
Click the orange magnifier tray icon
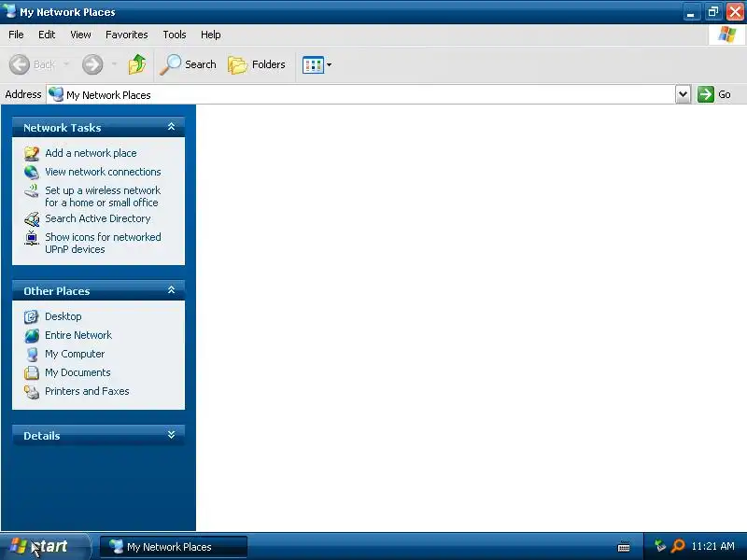click(x=678, y=546)
